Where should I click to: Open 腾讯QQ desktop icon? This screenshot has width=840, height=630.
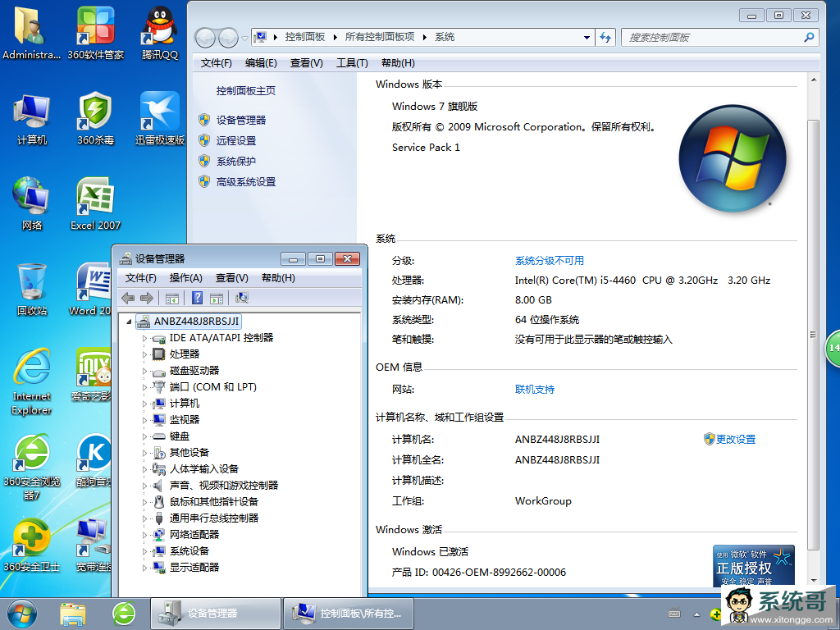pyautogui.click(x=160, y=32)
